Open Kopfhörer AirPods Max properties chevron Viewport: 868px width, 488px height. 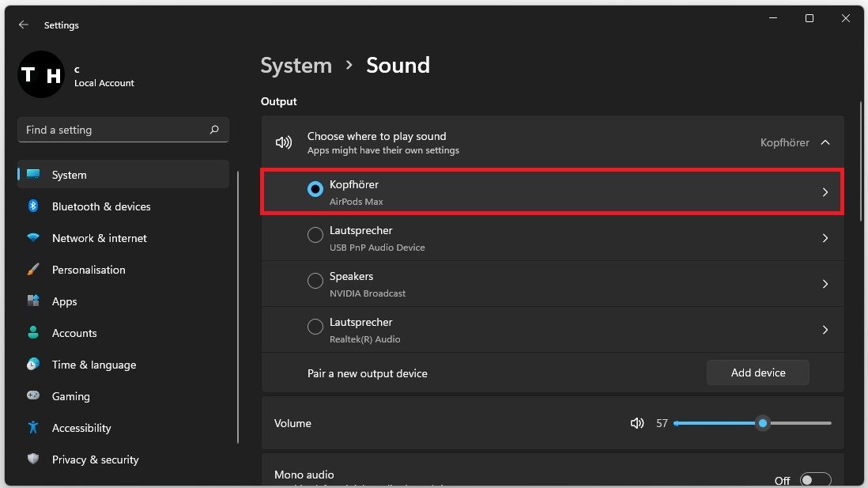825,192
